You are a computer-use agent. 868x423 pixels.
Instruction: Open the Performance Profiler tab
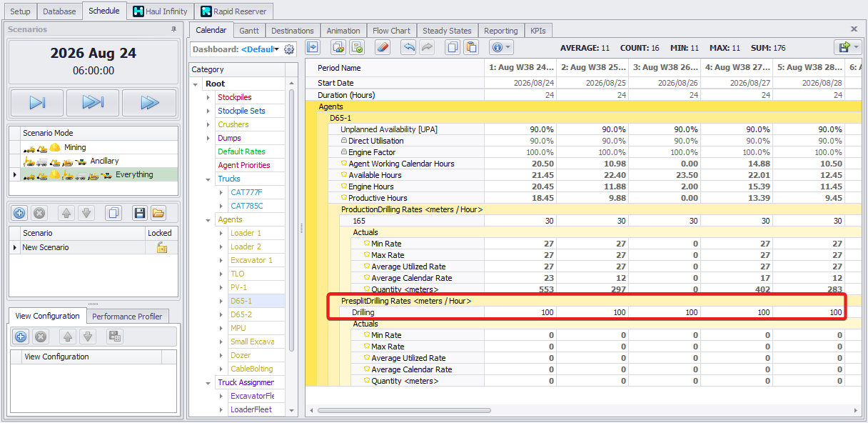pos(128,317)
